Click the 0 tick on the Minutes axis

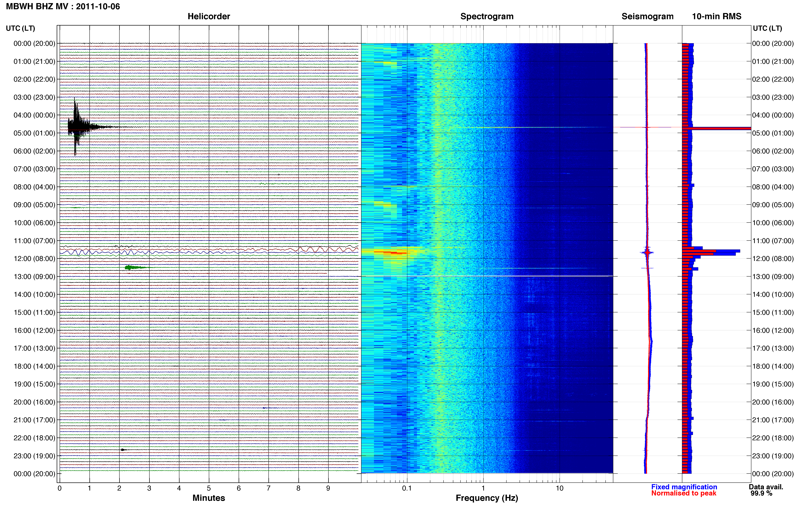click(x=59, y=488)
